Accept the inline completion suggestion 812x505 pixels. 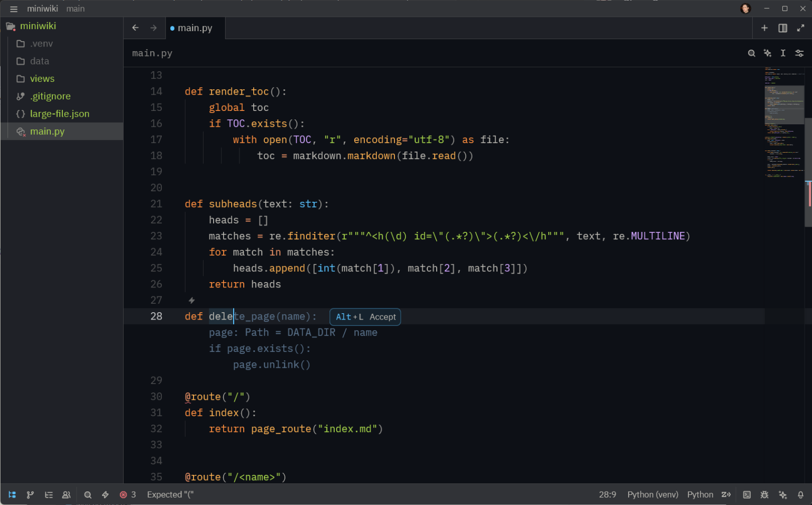pos(365,317)
